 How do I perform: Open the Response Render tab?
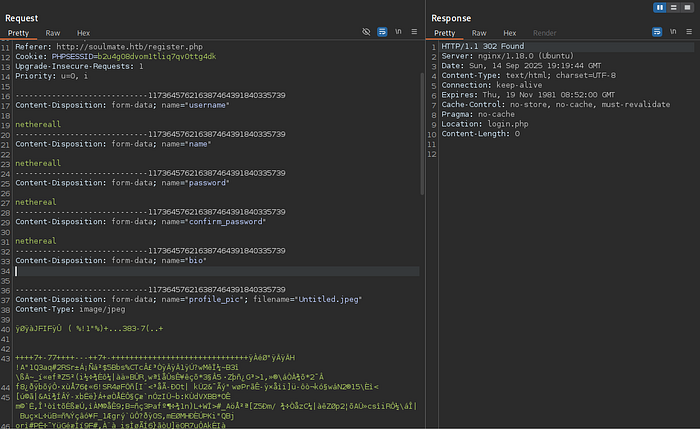pyautogui.click(x=545, y=33)
